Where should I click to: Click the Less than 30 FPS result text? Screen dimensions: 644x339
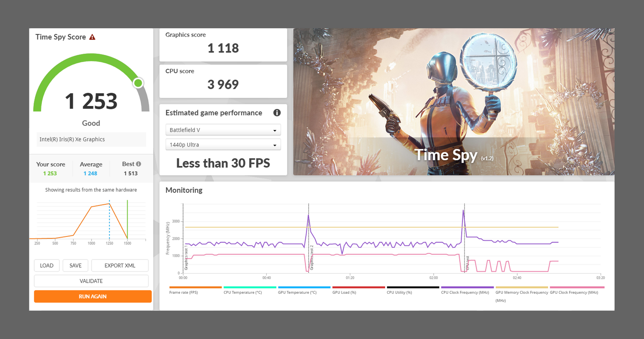point(223,163)
